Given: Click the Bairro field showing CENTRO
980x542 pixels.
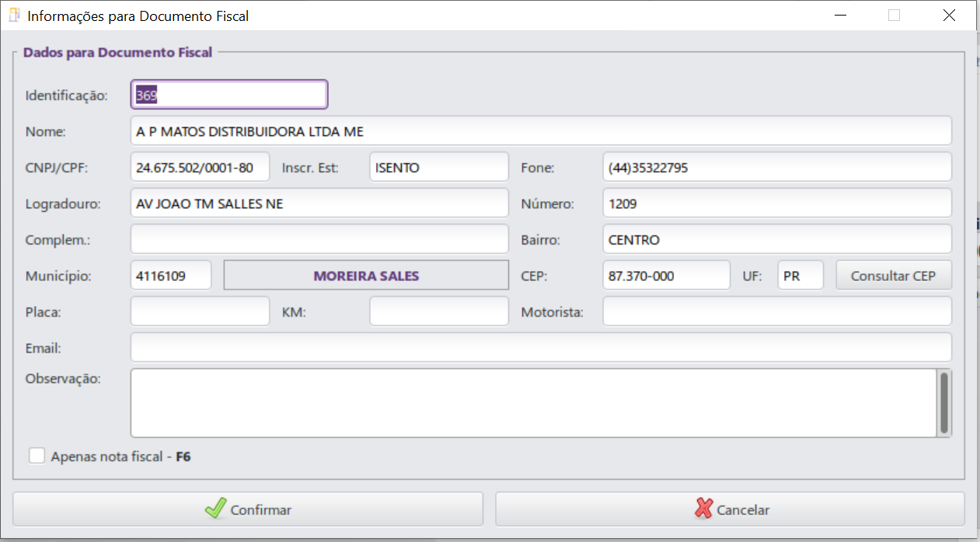Looking at the screenshot, I should coord(777,239).
